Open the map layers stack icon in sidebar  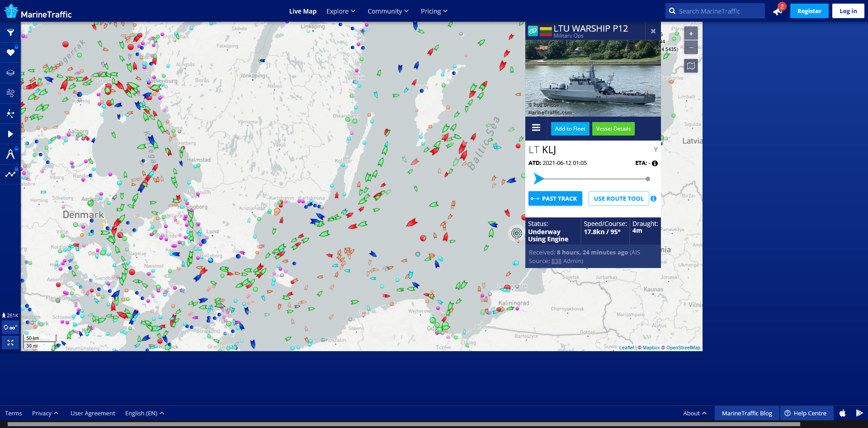coord(10,73)
